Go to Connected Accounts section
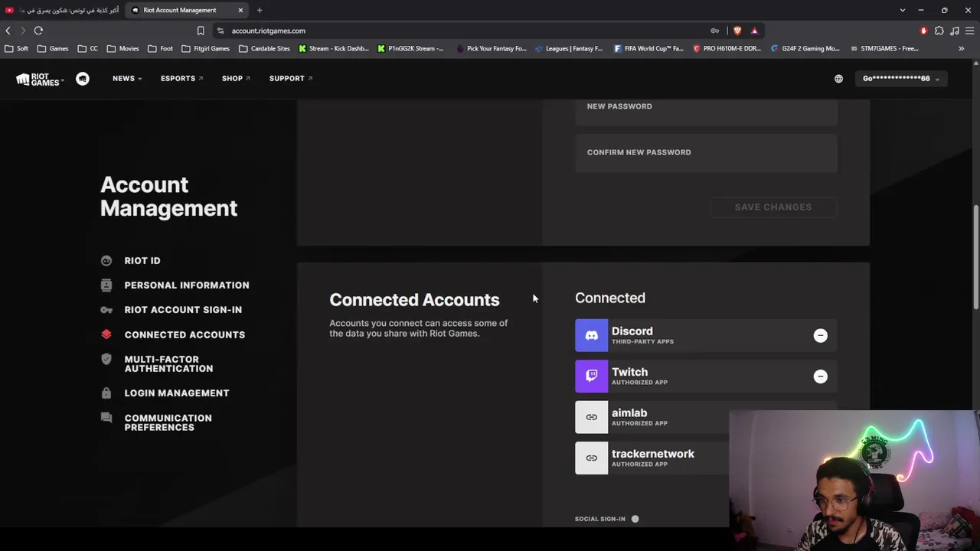 (x=185, y=334)
